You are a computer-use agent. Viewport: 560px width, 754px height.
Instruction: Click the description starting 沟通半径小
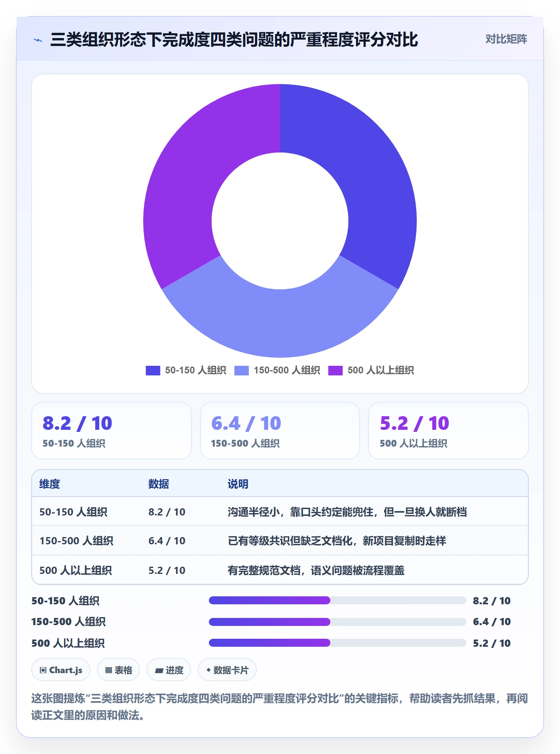click(347, 512)
